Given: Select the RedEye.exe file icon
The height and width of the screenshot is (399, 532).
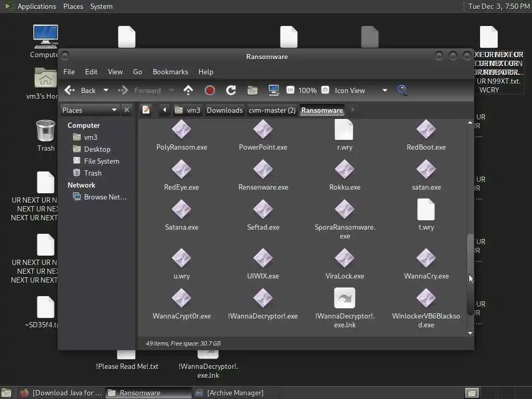Looking at the screenshot, I should (181, 169).
